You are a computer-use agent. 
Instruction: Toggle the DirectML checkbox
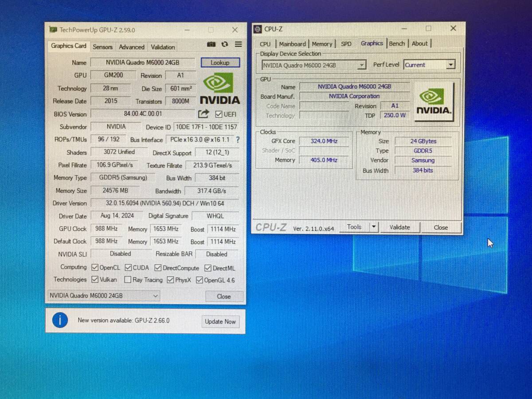(x=208, y=268)
